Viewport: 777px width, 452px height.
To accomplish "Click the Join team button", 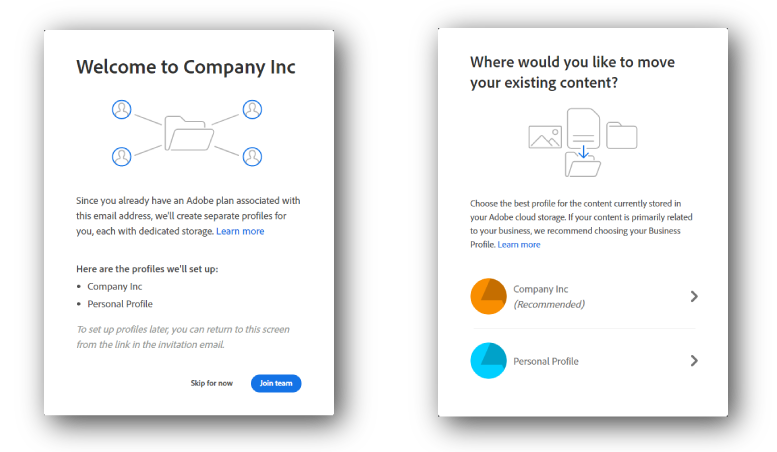I will pyautogui.click(x=276, y=383).
